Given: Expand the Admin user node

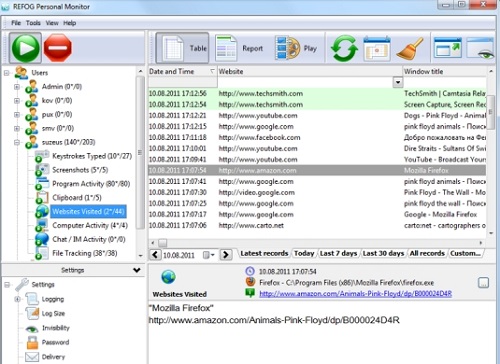Looking at the screenshot, I should point(17,87).
